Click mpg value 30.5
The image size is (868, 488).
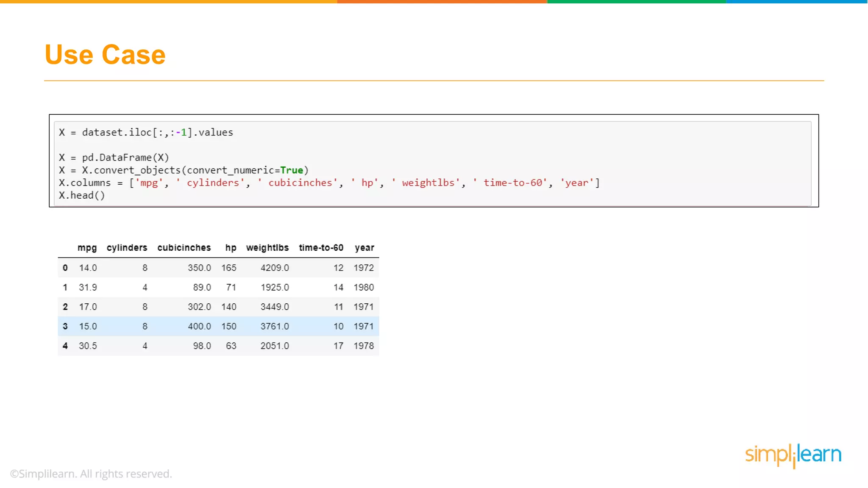pyautogui.click(x=88, y=346)
